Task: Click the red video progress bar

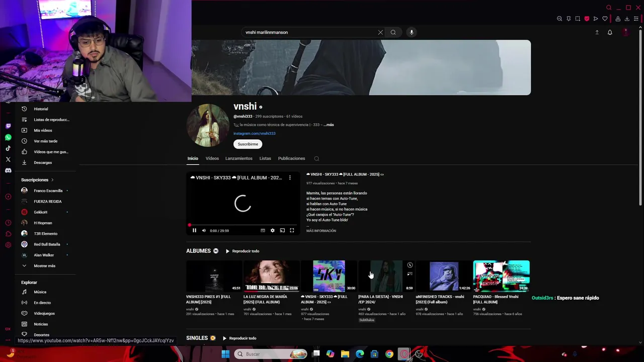Action: click(244, 225)
